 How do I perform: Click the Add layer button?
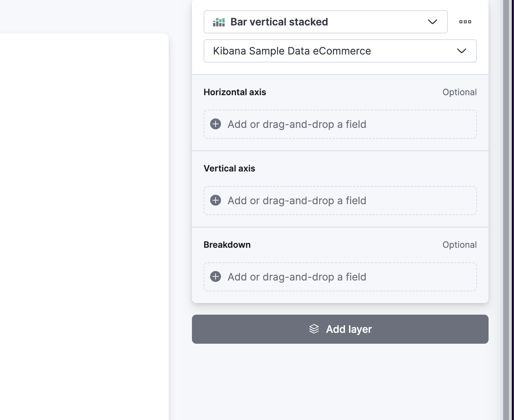coord(340,329)
